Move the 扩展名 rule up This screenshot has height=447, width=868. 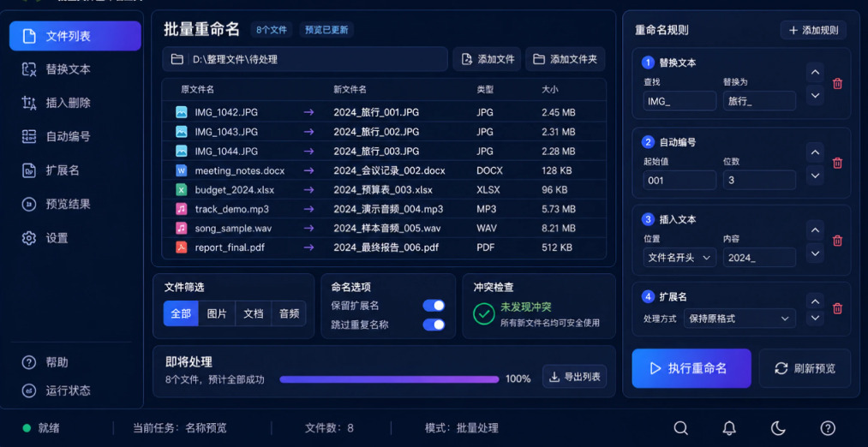(x=815, y=301)
